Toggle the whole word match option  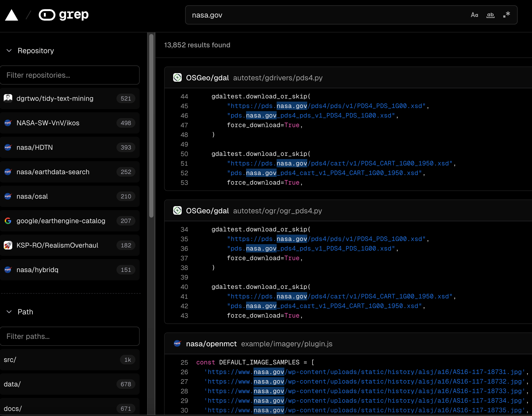[490, 15]
